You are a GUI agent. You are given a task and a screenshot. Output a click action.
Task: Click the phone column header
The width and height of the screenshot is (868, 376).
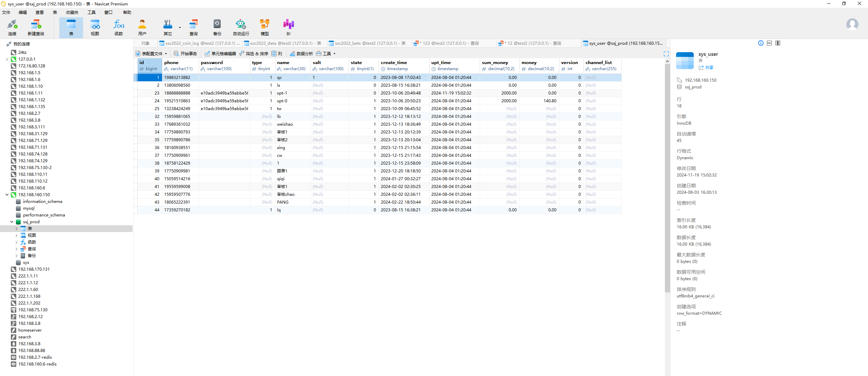pos(180,66)
